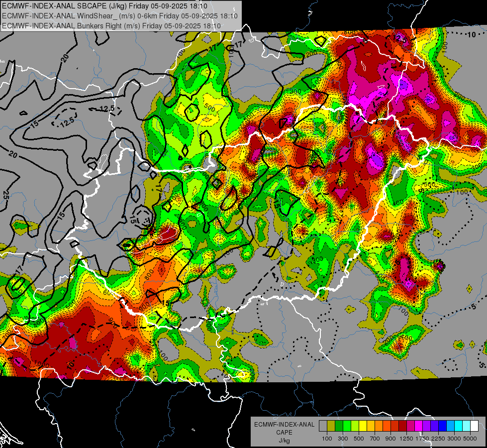This screenshot has height=448, width=487.
Task: Click the Bunkers Right title line
Action: point(111,26)
